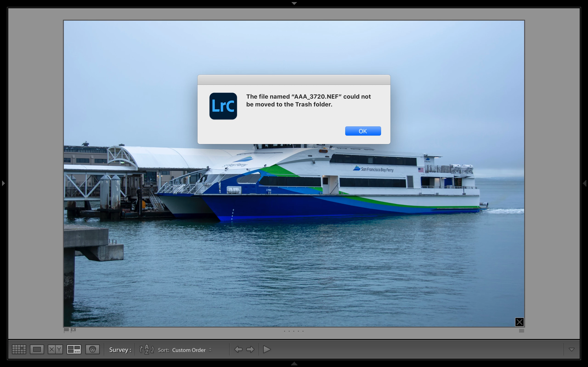588x367 pixels.
Task: Open toolbar content options triangle
Action: [571, 350]
